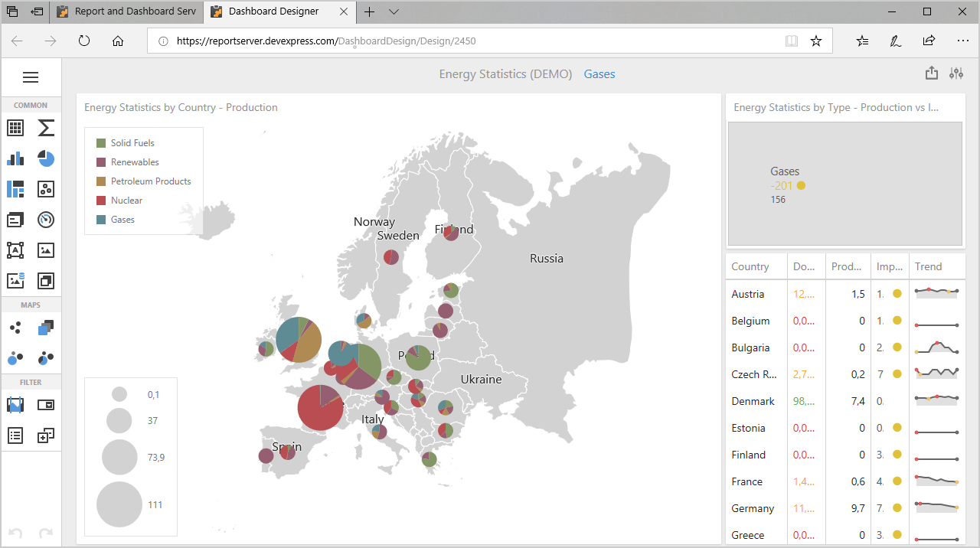This screenshot has width=980, height=548.
Task: Add a Combo Box filter item
Action: coord(46,405)
